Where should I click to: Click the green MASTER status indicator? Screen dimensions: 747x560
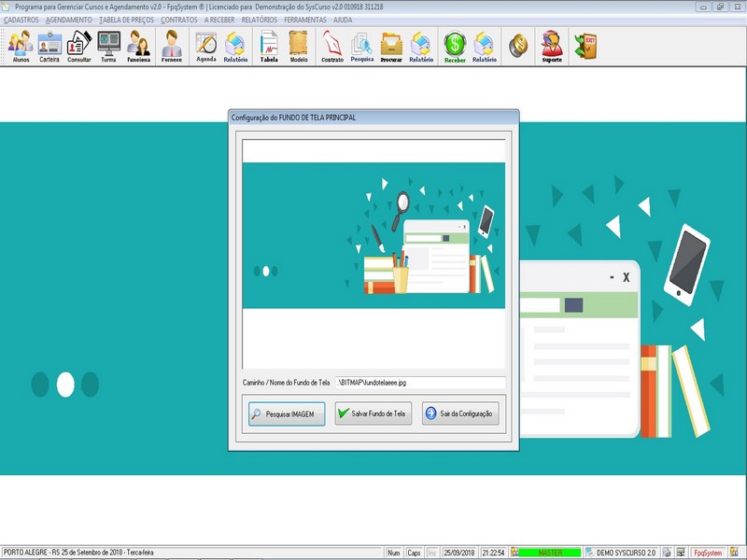[550, 553]
